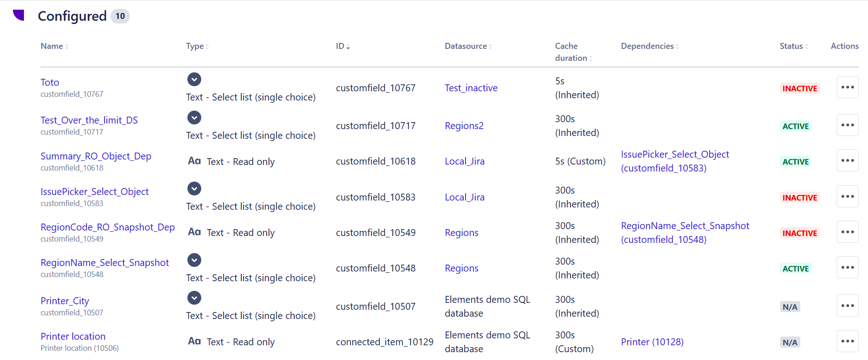Screen dimensions: 868x360
Task: Click INACTIVE status badge in Toto row
Action: pyautogui.click(x=800, y=89)
